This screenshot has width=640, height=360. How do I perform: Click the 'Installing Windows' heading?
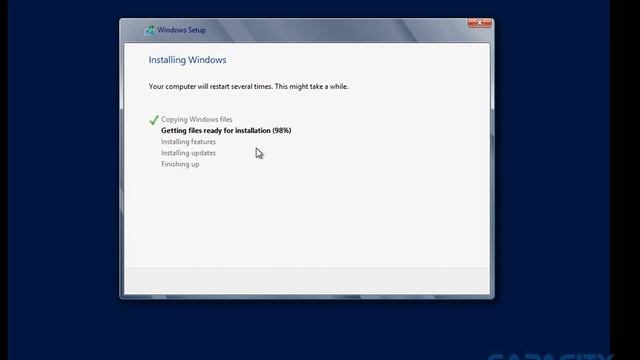(x=187, y=60)
